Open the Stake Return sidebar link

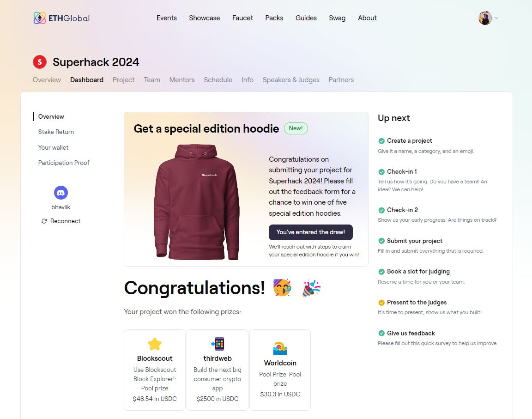pyautogui.click(x=56, y=132)
